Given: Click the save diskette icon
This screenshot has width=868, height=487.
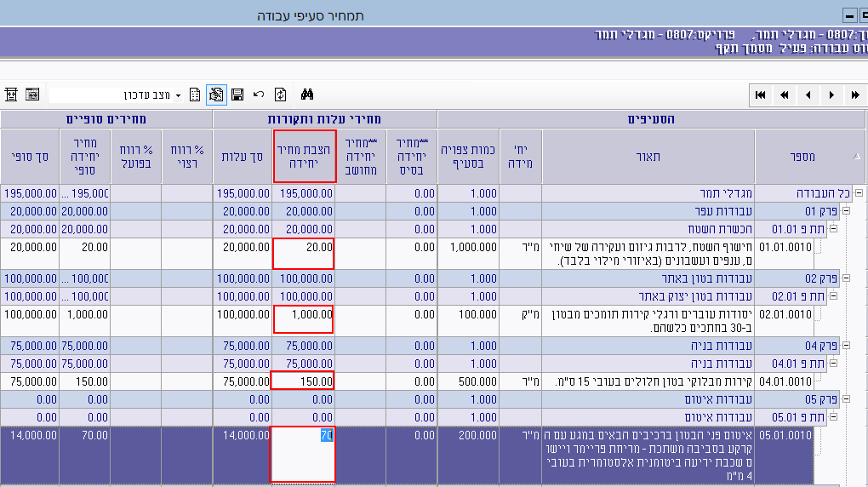Looking at the screenshot, I should tap(237, 95).
